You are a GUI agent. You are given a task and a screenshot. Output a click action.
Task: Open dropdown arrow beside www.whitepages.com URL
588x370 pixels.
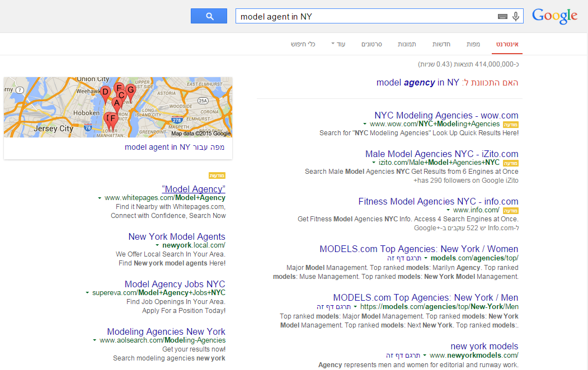click(x=100, y=198)
